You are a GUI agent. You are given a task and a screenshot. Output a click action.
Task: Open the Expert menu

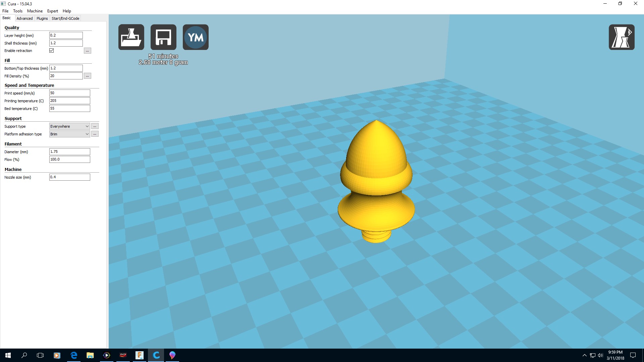[52, 11]
